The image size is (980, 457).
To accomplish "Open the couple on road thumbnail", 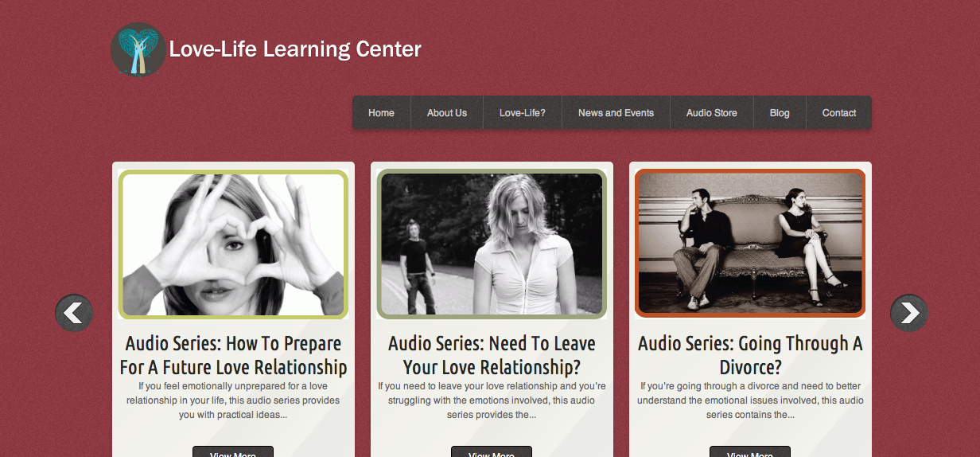I will pyautogui.click(x=492, y=244).
